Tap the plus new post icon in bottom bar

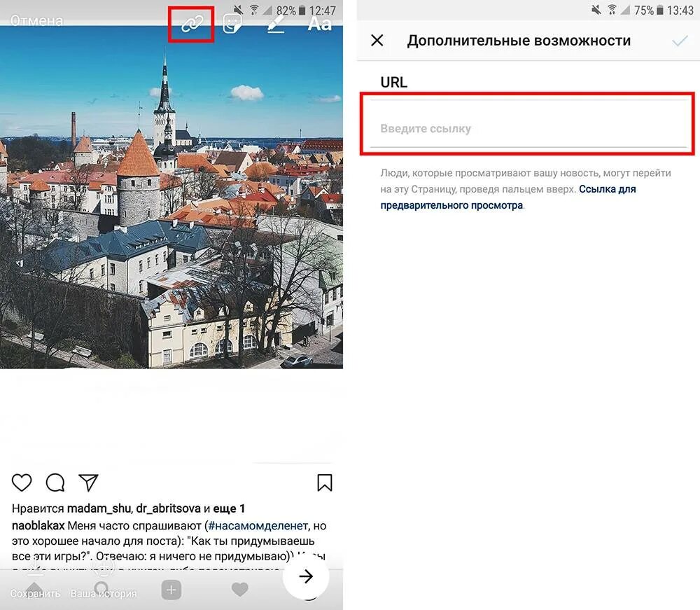pyautogui.click(x=171, y=590)
